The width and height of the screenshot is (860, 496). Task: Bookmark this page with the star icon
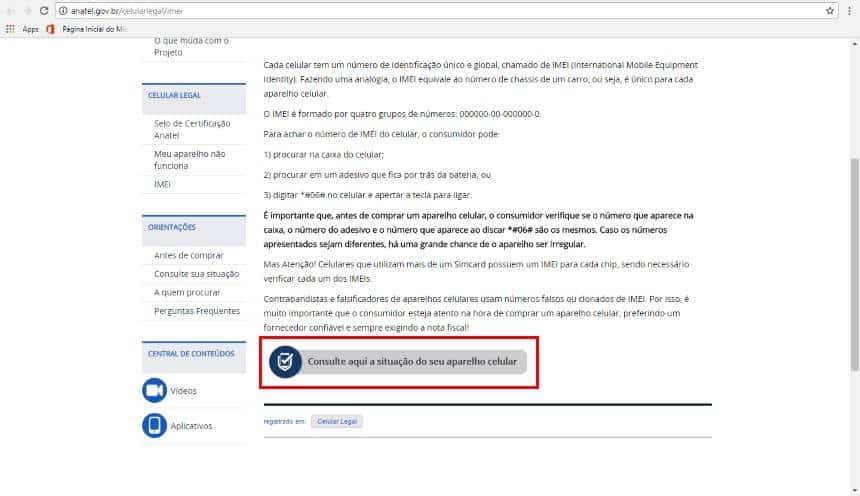[x=829, y=10]
